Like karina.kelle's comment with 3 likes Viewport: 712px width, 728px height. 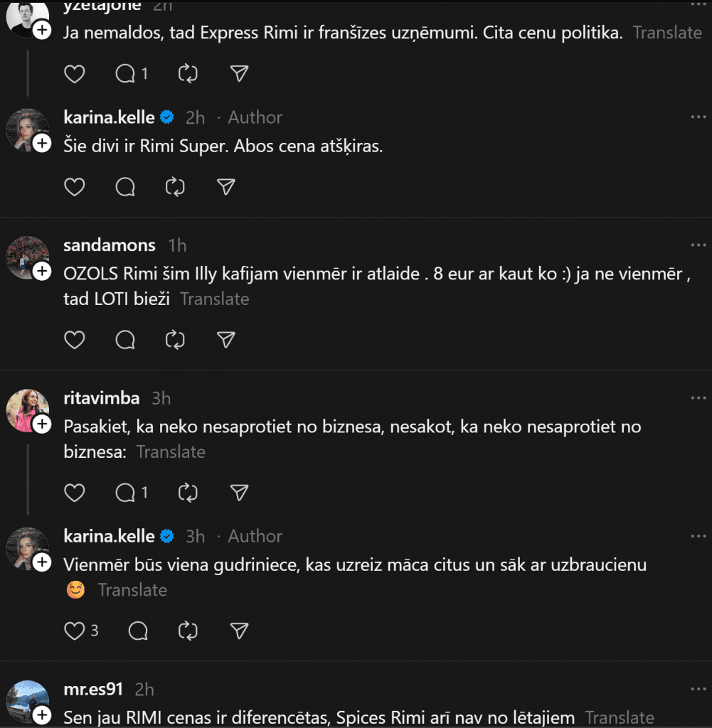(x=75, y=631)
